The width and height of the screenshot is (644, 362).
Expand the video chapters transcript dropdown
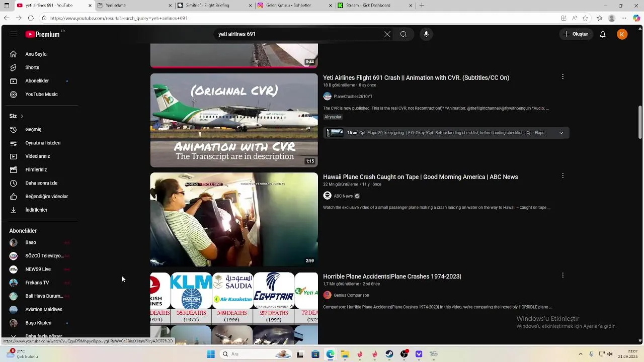click(x=561, y=133)
